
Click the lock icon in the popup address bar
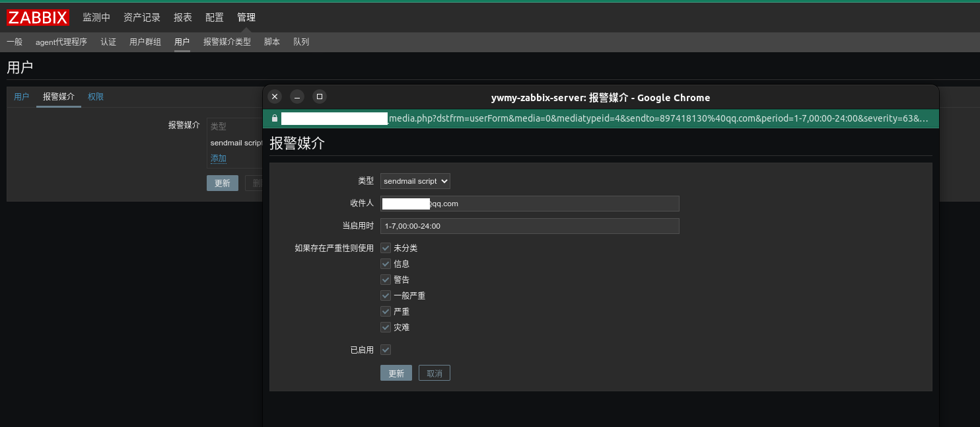[275, 118]
